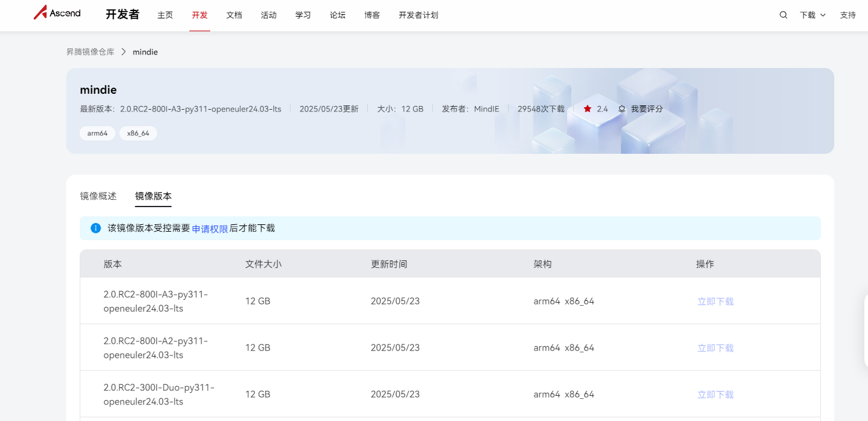Image resolution: width=868 pixels, height=421 pixels.
Task: Open the 论坛 nav item
Action: pyautogui.click(x=338, y=15)
